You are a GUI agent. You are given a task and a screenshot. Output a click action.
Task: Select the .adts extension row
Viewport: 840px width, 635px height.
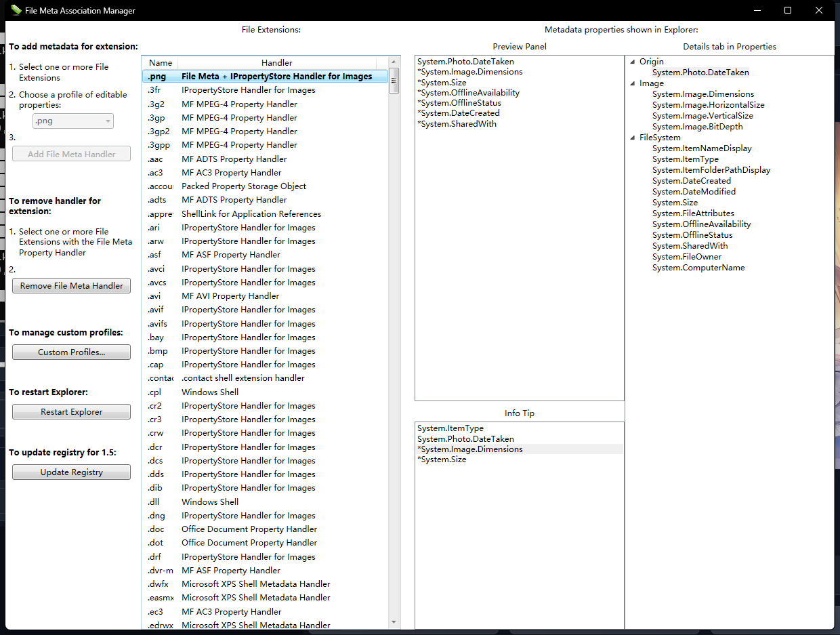266,200
